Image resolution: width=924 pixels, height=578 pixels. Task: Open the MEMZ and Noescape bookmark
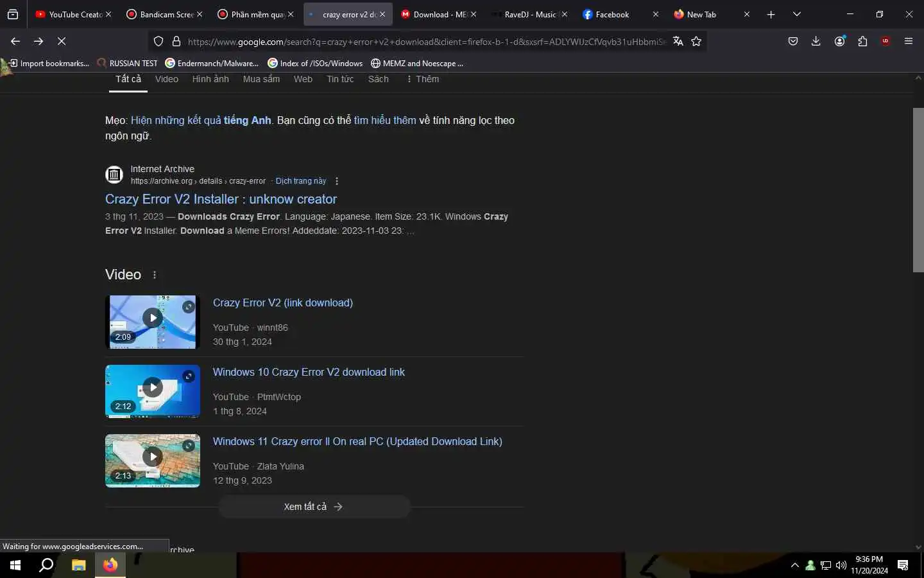(x=417, y=63)
